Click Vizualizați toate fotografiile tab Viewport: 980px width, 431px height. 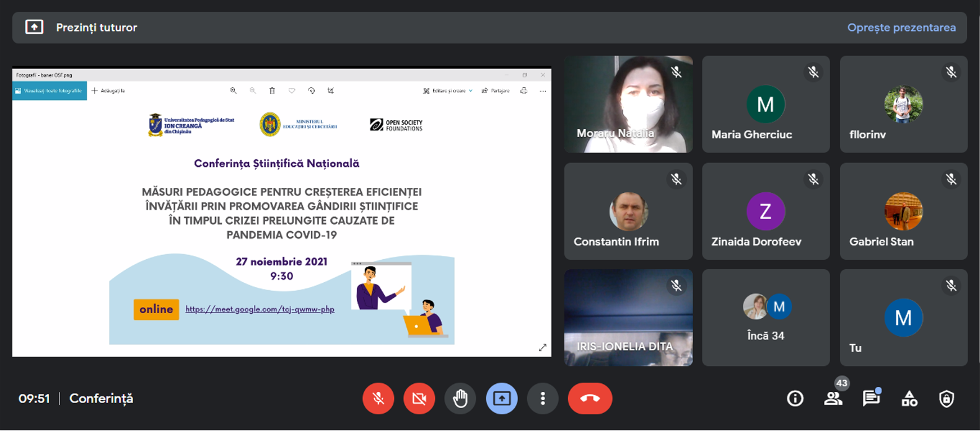[x=50, y=91]
